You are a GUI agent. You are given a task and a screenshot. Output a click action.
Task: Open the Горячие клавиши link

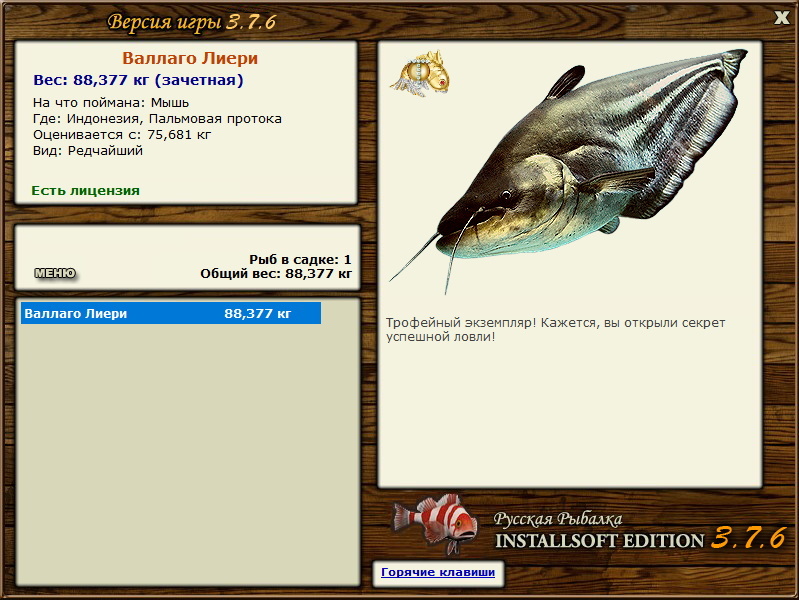438,572
